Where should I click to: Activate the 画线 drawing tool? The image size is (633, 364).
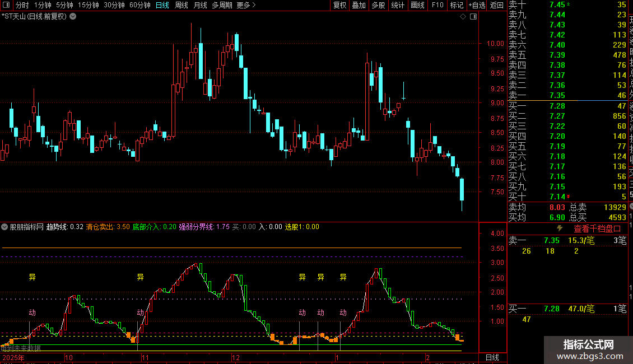417,5
